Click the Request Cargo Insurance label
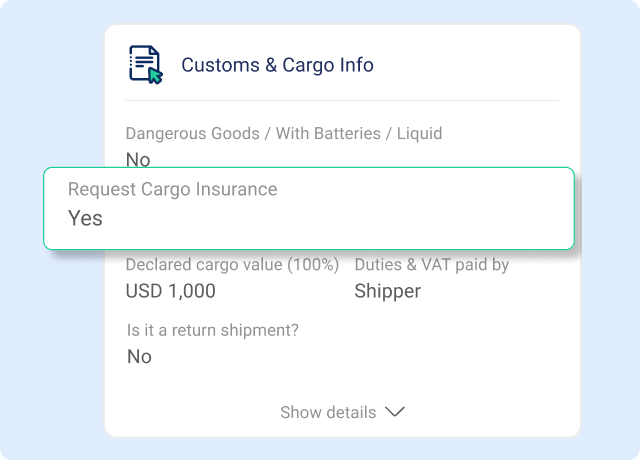This screenshot has height=460, width=640. 172,189
